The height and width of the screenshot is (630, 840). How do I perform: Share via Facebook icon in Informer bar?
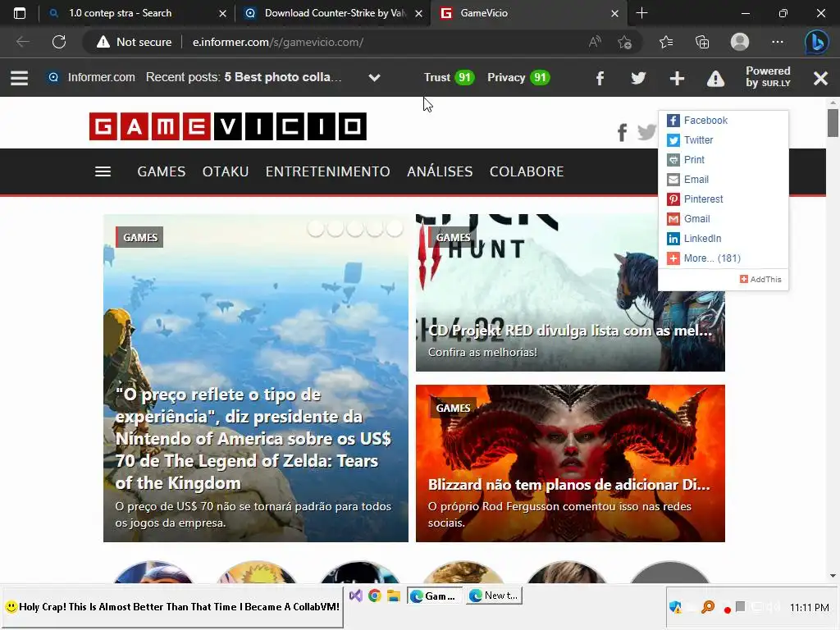click(x=600, y=78)
